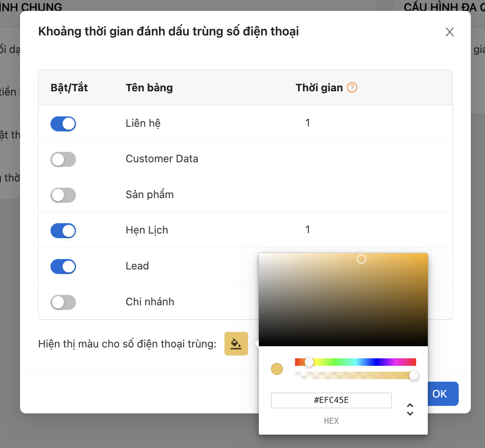The width and height of the screenshot is (485, 448).
Task: Click the paint bucket fill color icon
Action: 236,343
